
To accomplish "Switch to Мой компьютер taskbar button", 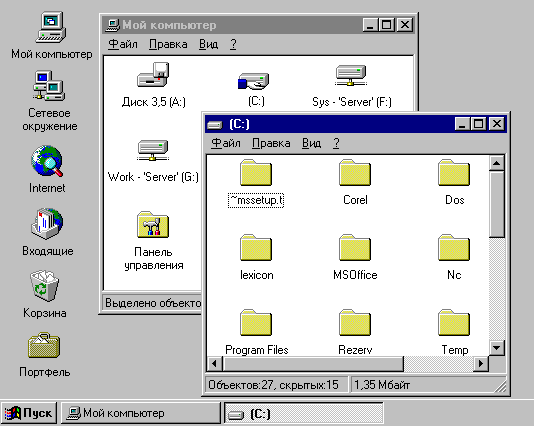I will 141,413.
